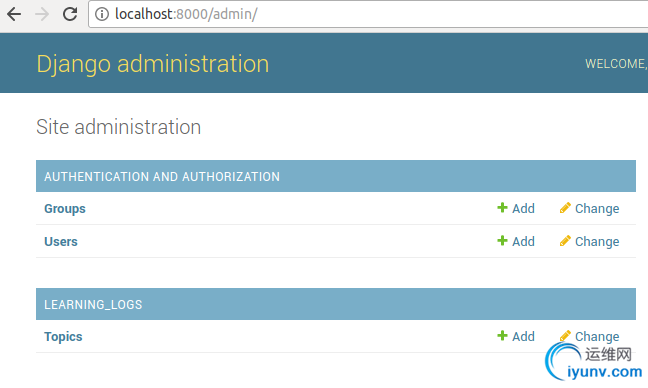
Task: Click the pencil icon in Topics row
Action: [565, 336]
